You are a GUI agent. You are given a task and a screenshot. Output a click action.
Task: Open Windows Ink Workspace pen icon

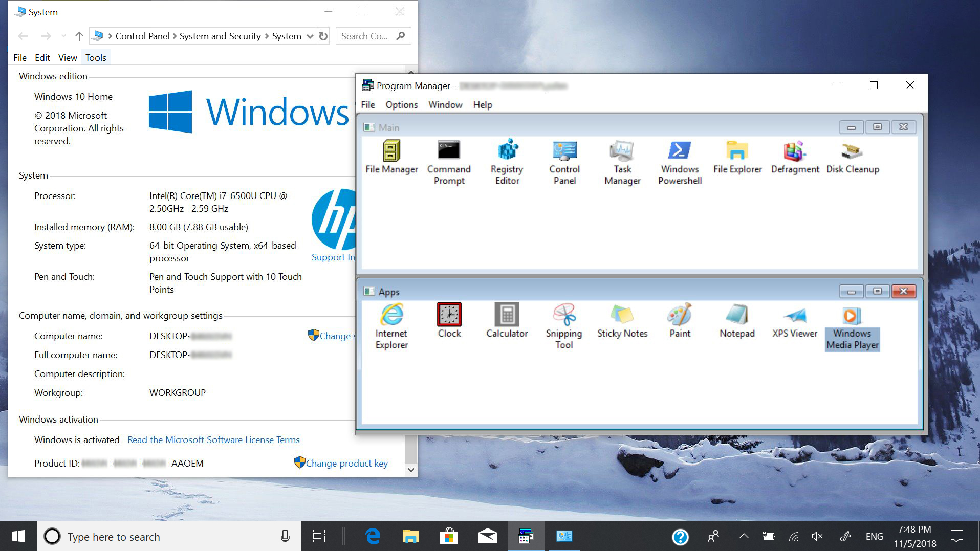click(x=845, y=536)
